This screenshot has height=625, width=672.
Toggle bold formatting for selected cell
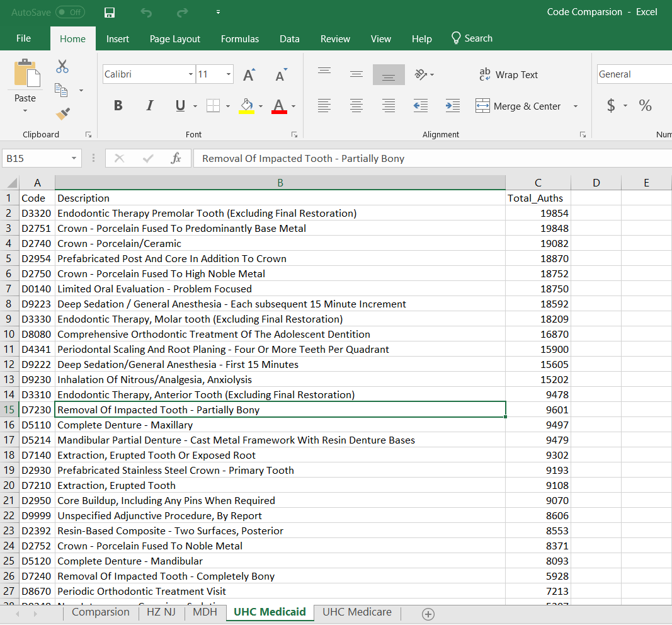tap(118, 105)
